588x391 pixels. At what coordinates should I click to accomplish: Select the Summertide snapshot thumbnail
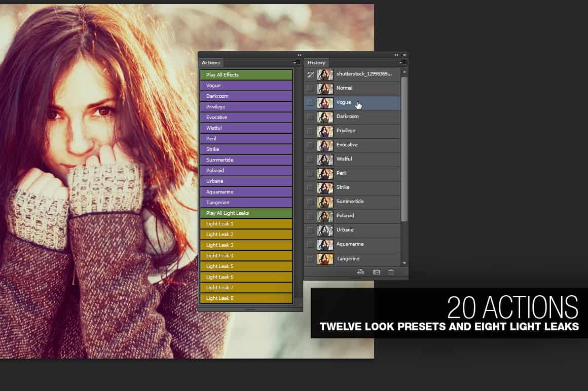coord(325,202)
